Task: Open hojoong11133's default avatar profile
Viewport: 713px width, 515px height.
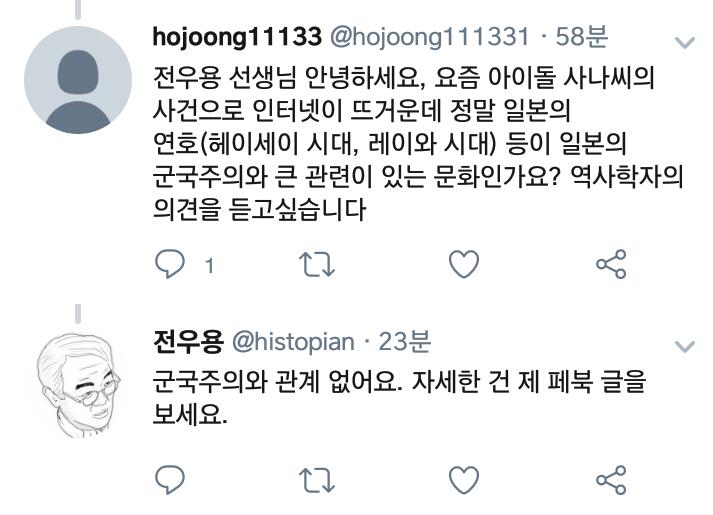Action: 78,80
